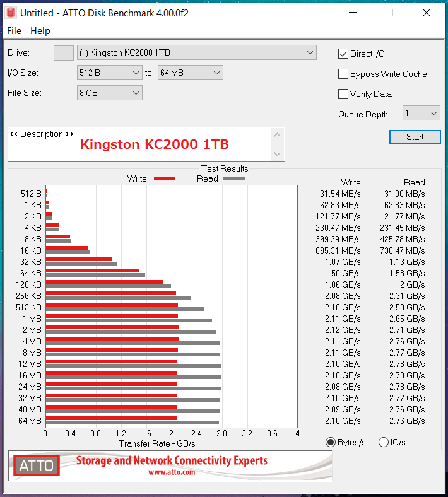Click the browse drive '...' button
This screenshot has height=497, width=448.
click(x=63, y=52)
